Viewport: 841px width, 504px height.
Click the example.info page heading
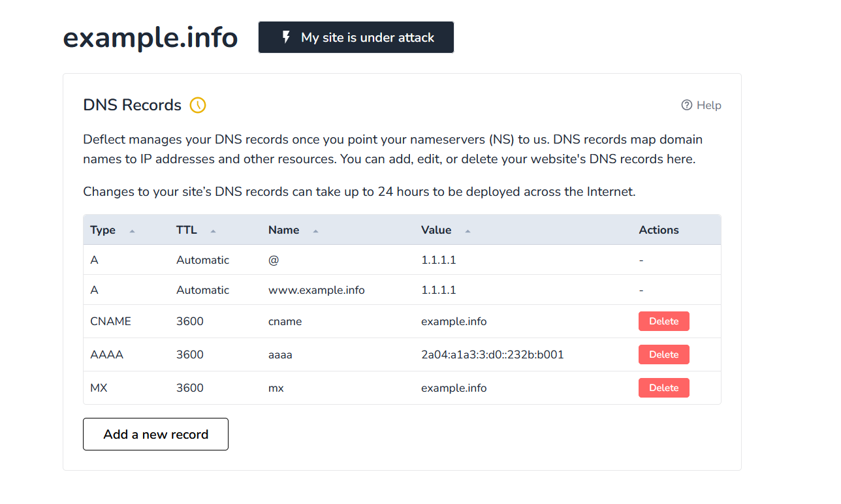coord(150,37)
